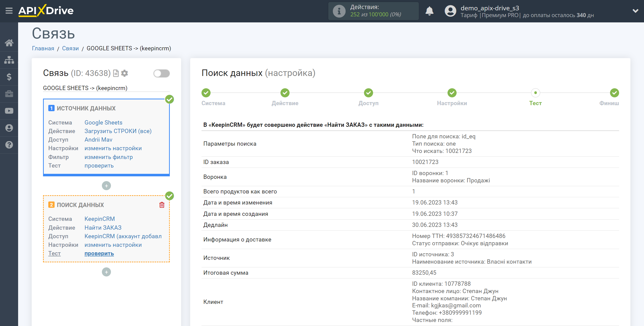Go to the Финиш step
This screenshot has height=326, width=644.
click(614, 93)
